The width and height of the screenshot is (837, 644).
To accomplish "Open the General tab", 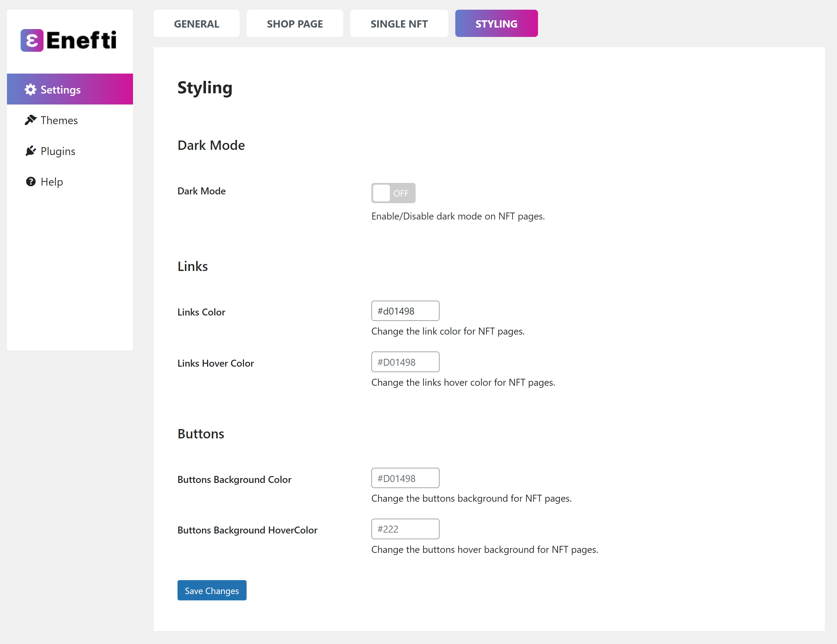I will 196,24.
